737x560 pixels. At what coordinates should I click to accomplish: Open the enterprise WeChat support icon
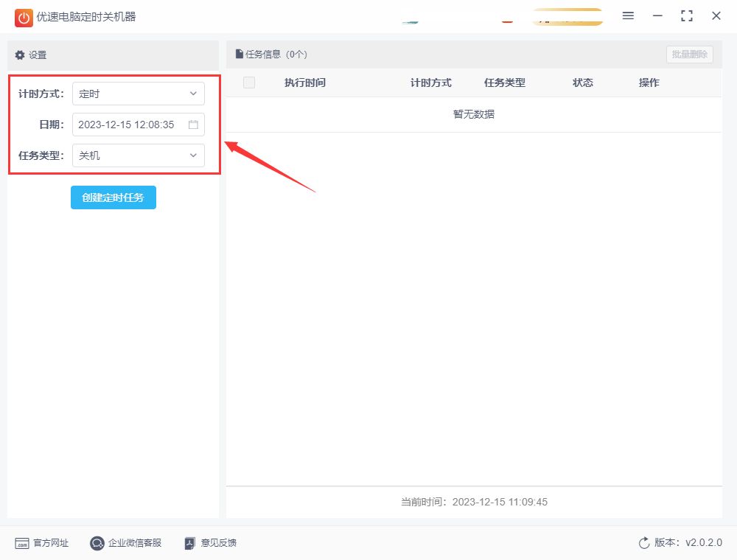[97, 543]
